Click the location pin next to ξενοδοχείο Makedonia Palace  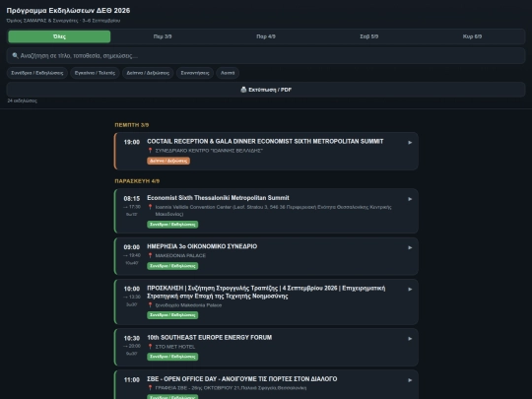click(150, 304)
